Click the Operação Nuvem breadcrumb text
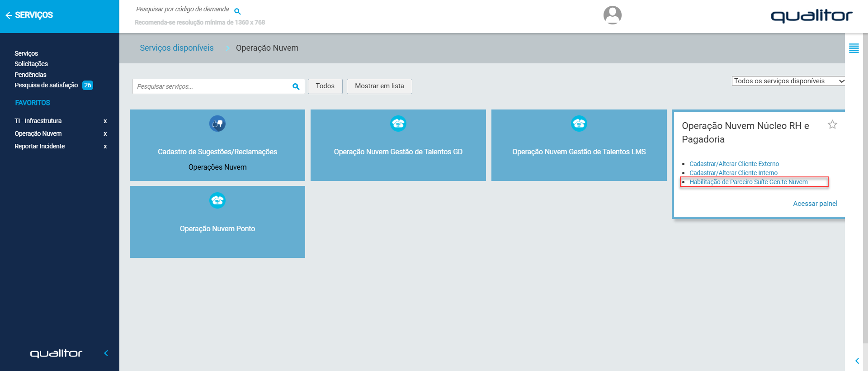868x371 pixels. click(267, 48)
